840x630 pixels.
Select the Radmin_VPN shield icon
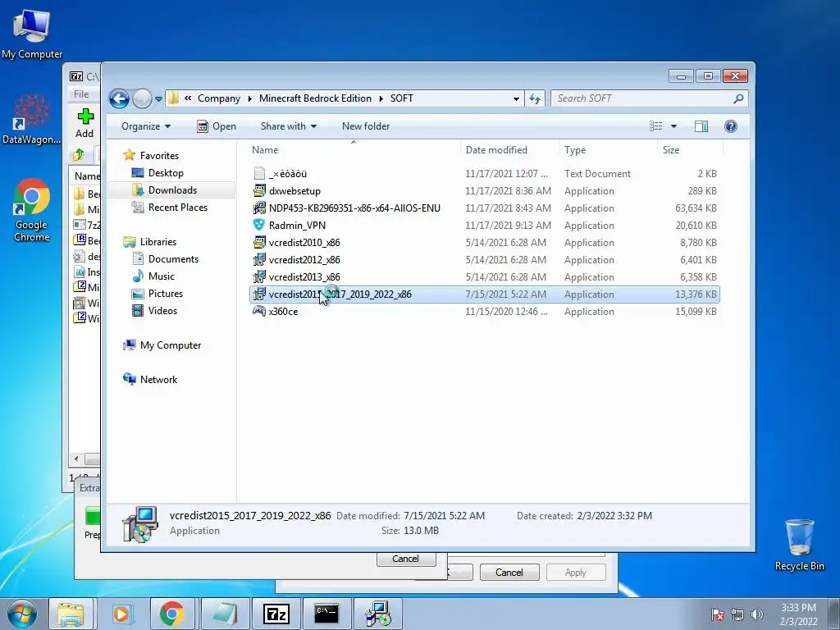click(259, 225)
